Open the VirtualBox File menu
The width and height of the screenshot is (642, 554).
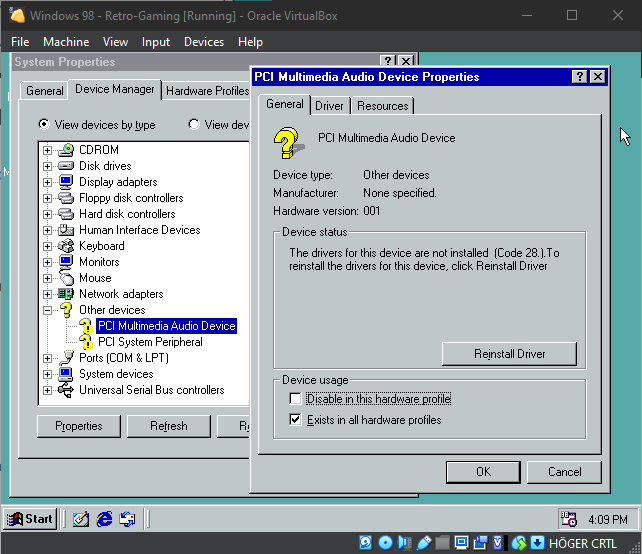[20, 42]
